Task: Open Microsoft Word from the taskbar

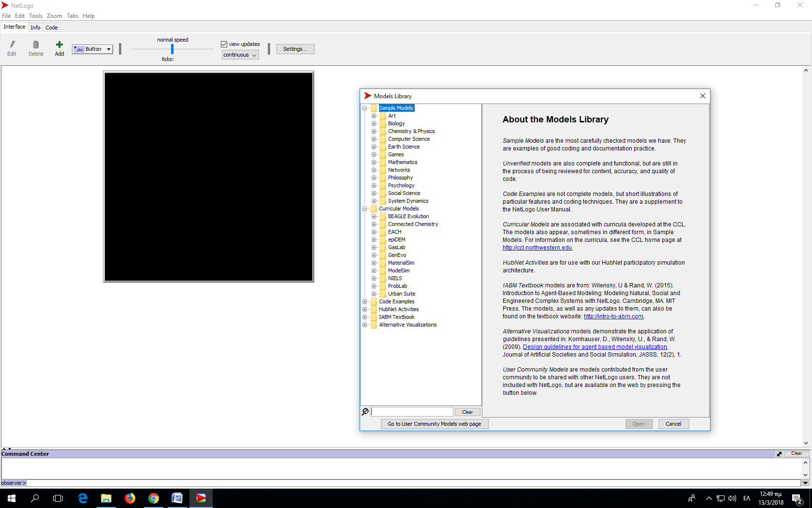Action: (x=177, y=498)
